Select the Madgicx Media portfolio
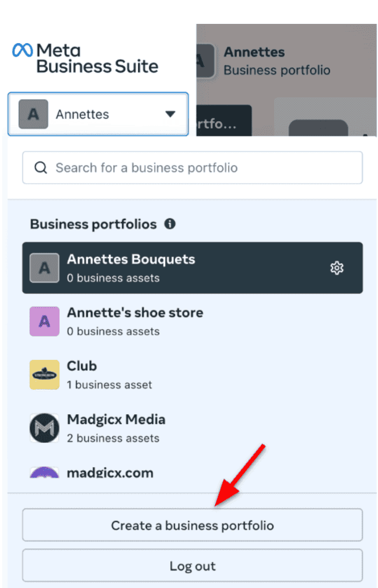 175,428
